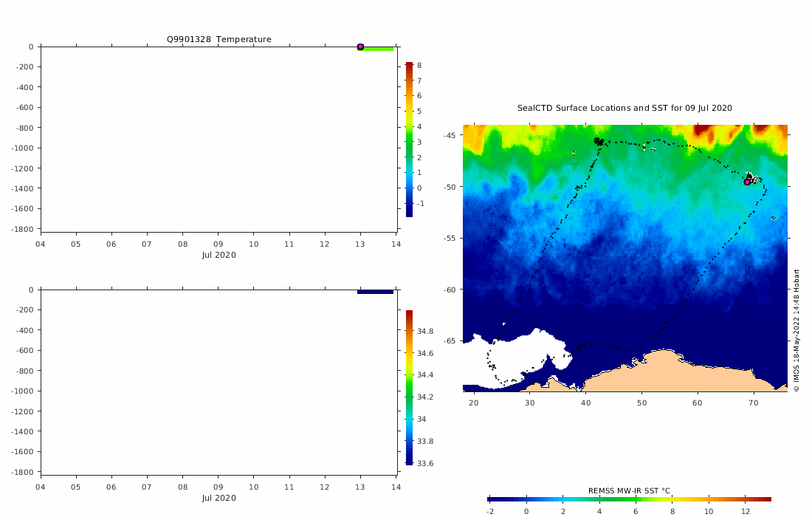
Task: Click the '50' longitude label on the map
Action: click(641, 403)
